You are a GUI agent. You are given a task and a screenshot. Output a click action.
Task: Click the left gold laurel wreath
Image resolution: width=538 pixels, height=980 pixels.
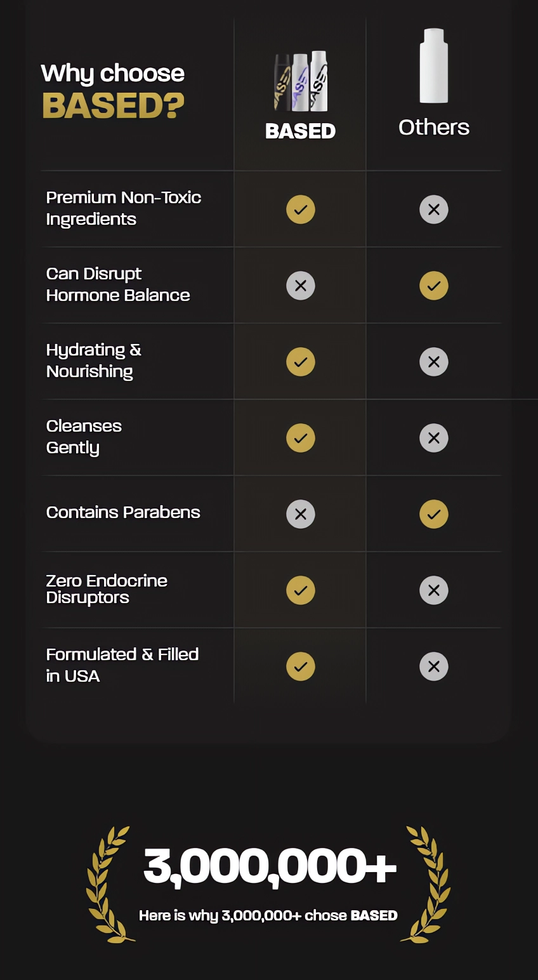pyautogui.click(x=110, y=884)
